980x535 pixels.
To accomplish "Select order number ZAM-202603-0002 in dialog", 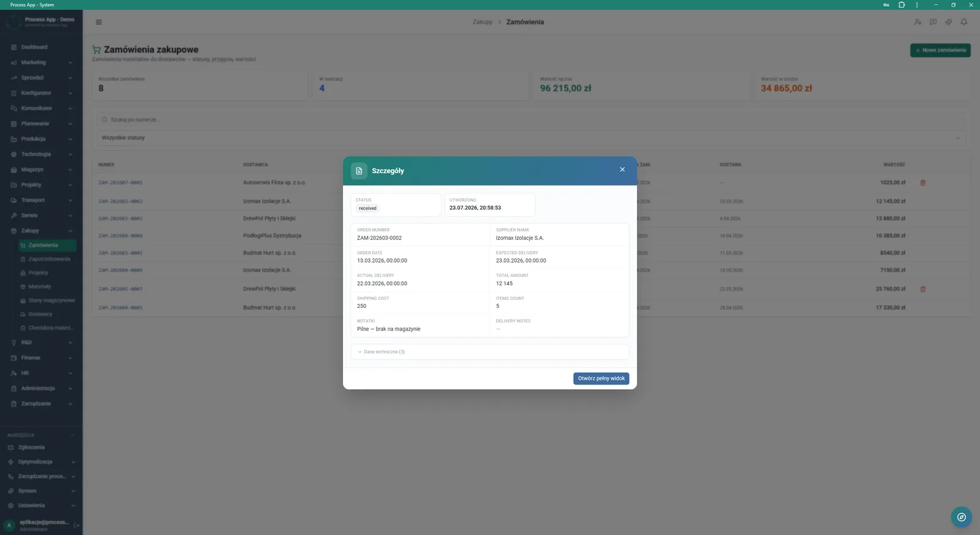I will click(379, 238).
